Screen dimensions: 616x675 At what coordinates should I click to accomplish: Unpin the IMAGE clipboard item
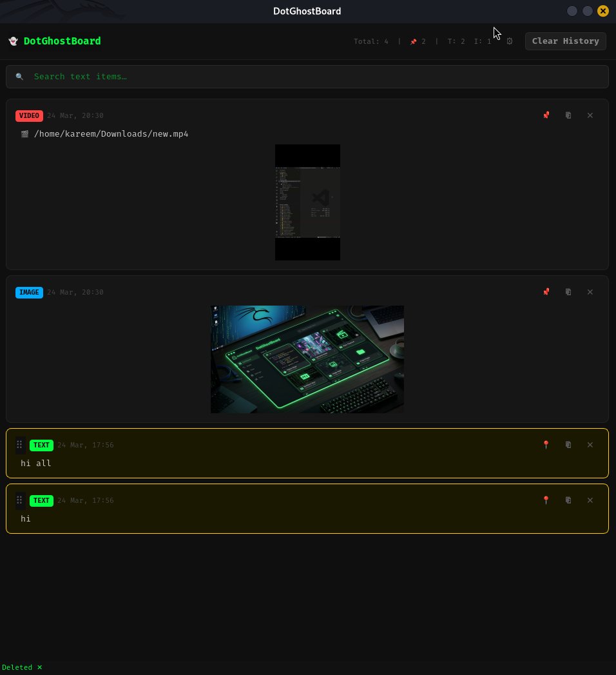tap(546, 292)
